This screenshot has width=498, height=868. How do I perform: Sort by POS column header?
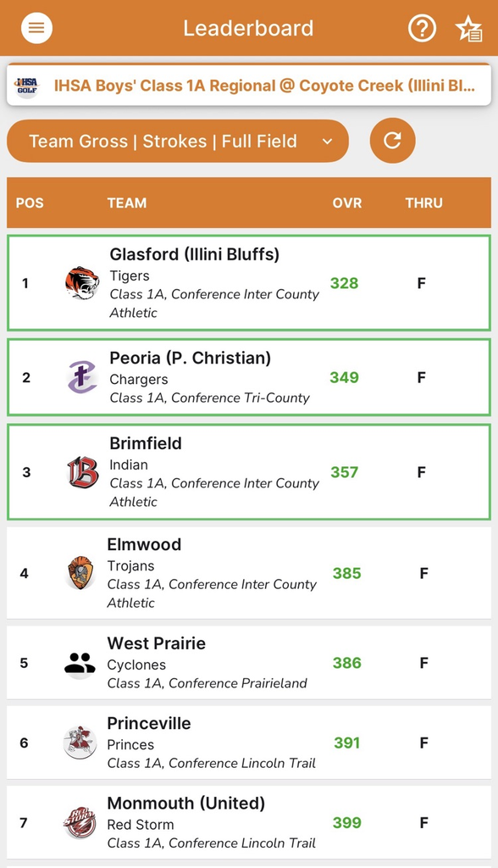[30, 203]
